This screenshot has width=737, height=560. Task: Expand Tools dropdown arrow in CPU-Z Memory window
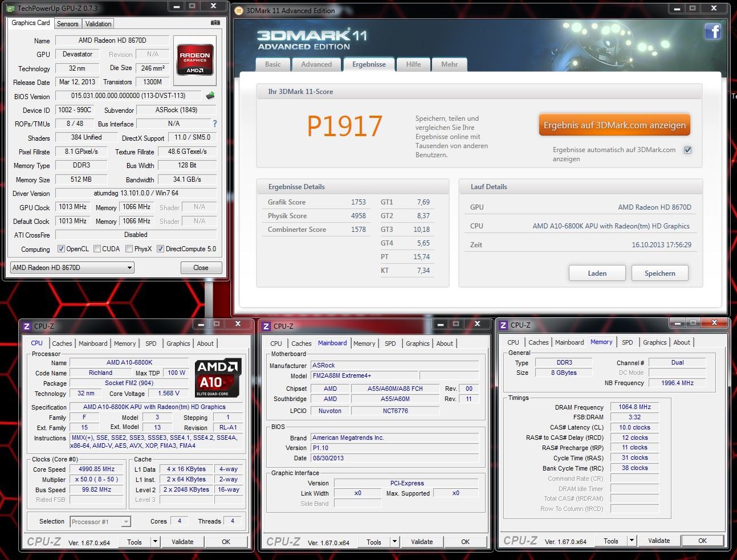tap(632, 541)
